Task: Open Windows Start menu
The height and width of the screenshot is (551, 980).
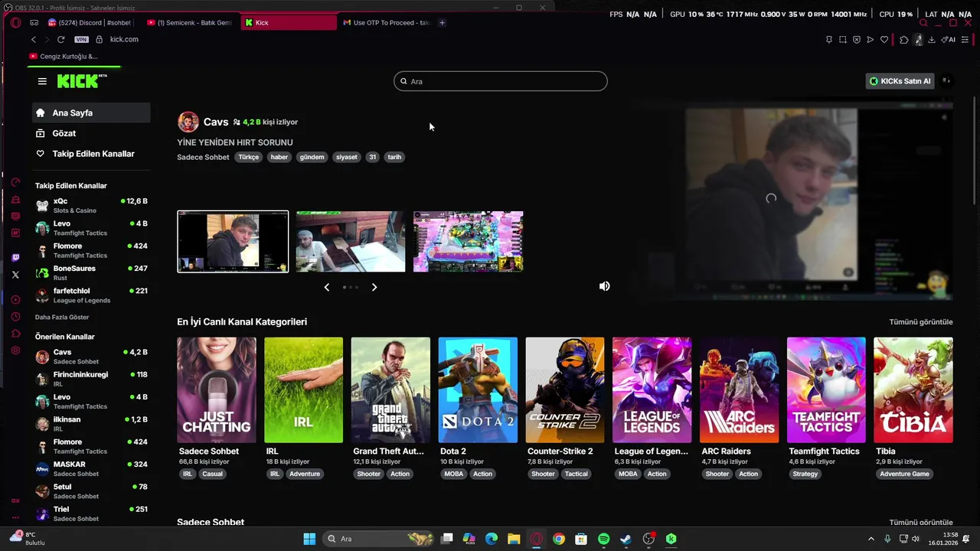Action: click(x=309, y=539)
